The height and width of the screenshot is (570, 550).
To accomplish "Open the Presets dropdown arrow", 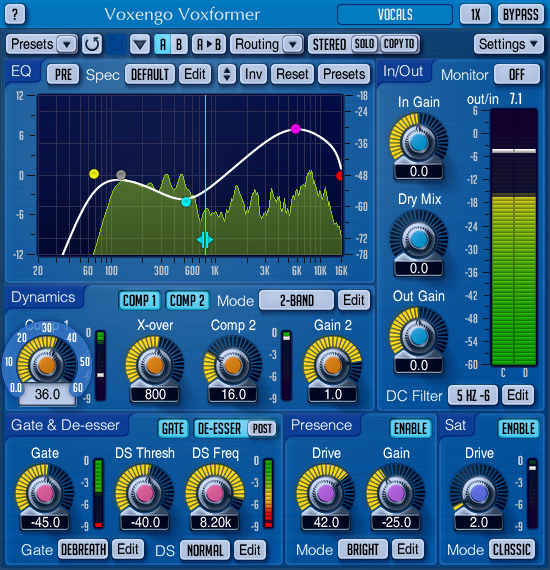I will [67, 44].
